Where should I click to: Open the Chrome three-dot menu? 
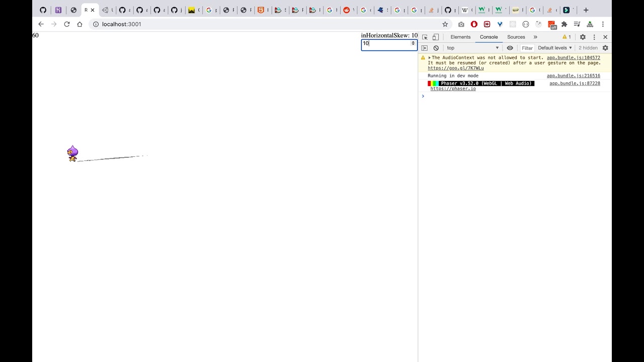[603, 24]
